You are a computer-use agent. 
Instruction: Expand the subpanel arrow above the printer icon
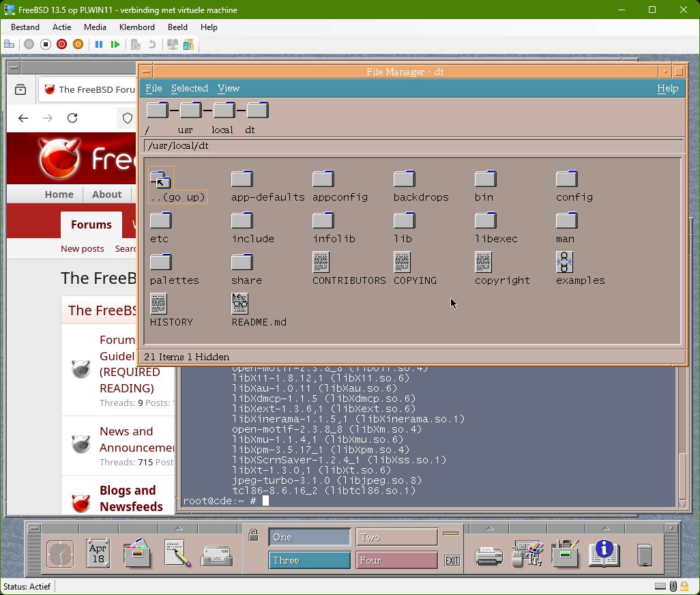[489, 529]
